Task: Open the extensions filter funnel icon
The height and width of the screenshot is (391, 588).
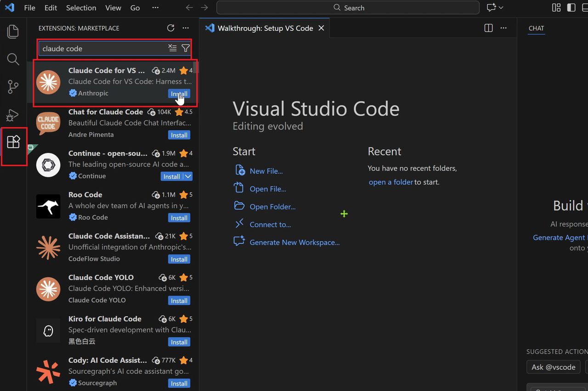Action: pyautogui.click(x=186, y=48)
